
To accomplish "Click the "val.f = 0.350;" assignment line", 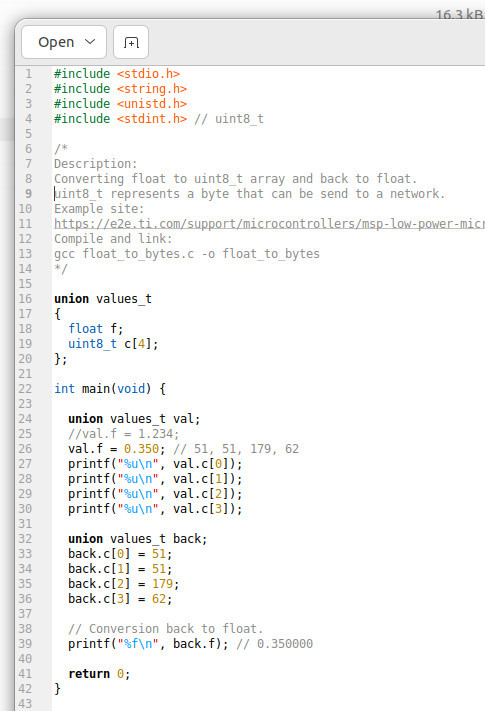I will (184, 449).
